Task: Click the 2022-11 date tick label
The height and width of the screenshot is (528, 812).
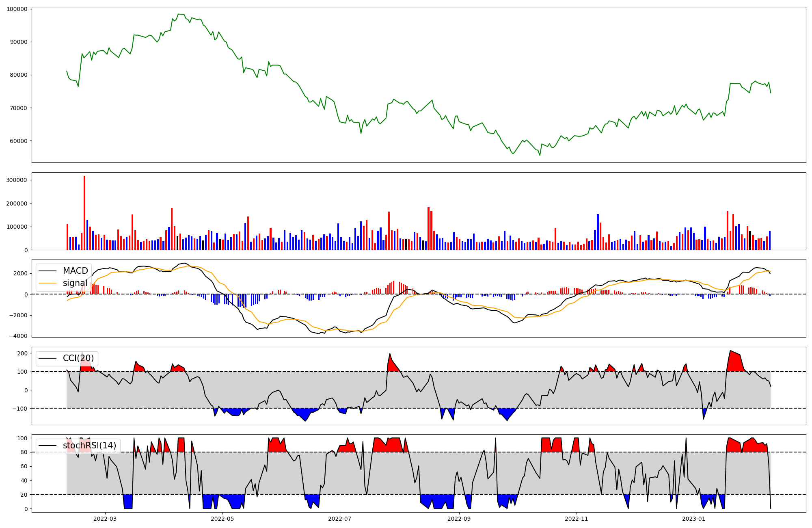Action: (x=577, y=519)
